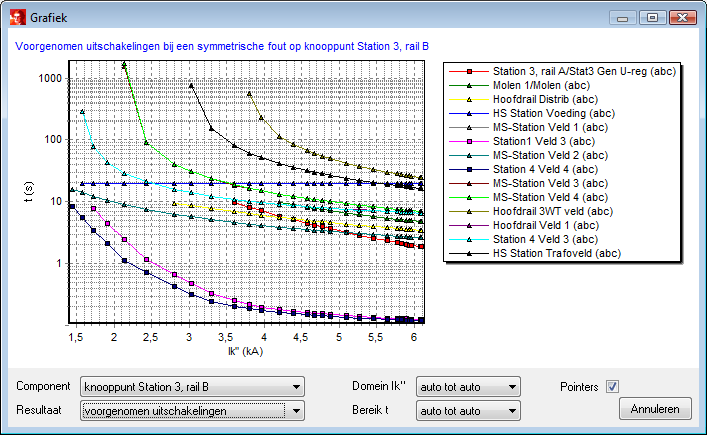707x435 pixels.
Task: Select legend entry HS Station Trafoveld (abc)
Action: [556, 253]
